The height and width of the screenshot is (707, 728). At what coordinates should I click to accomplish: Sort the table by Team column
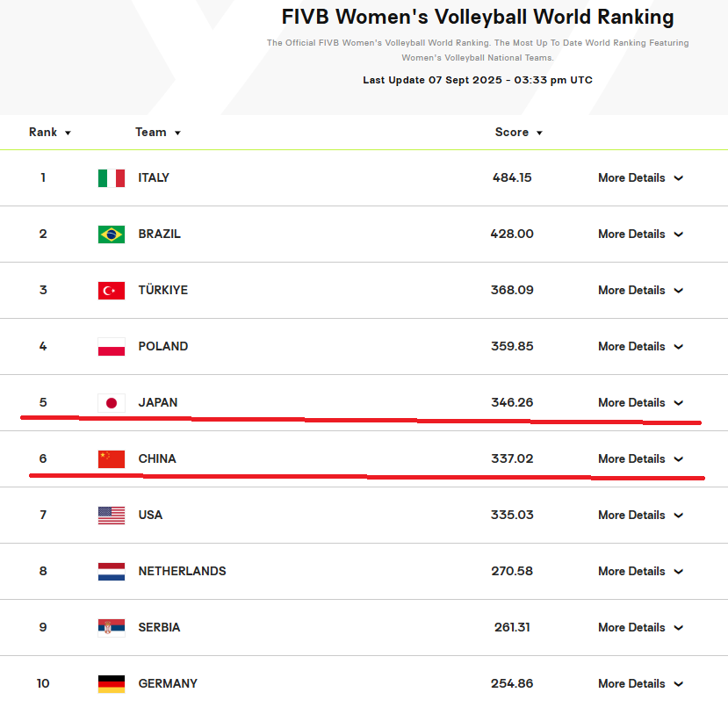pos(158,133)
